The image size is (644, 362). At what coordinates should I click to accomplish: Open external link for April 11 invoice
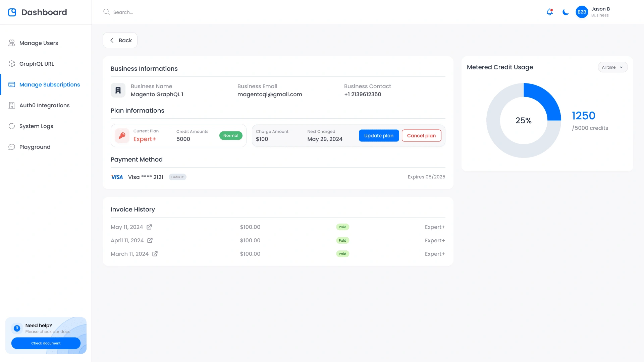pyautogui.click(x=150, y=240)
